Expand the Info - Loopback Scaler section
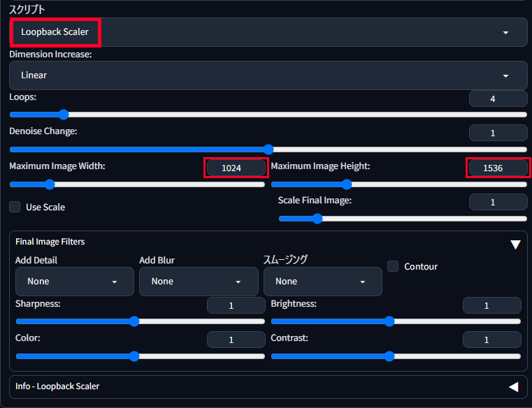 pyautogui.click(x=514, y=386)
